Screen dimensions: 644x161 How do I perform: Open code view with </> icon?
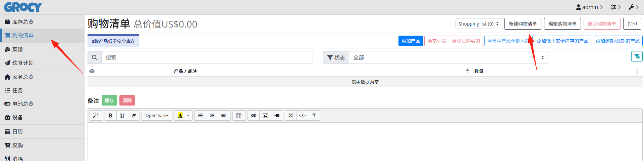pos(302,116)
